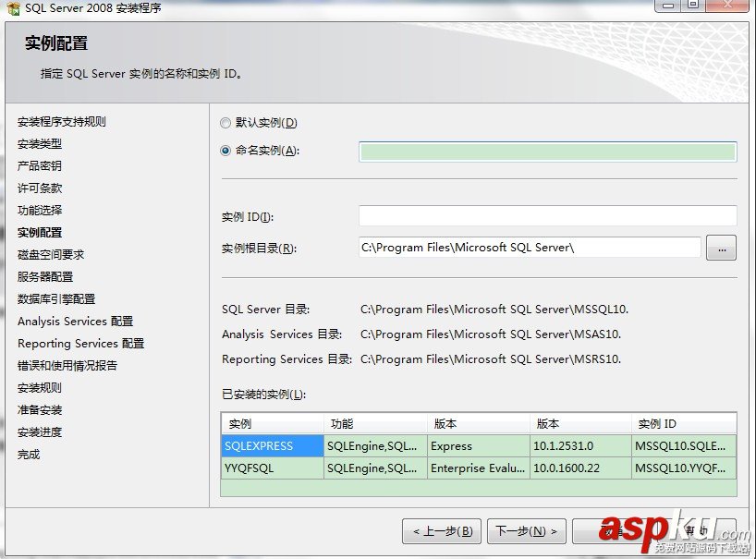Click the instance root directory path field
Viewport: 756px width, 559px height.
(530, 248)
